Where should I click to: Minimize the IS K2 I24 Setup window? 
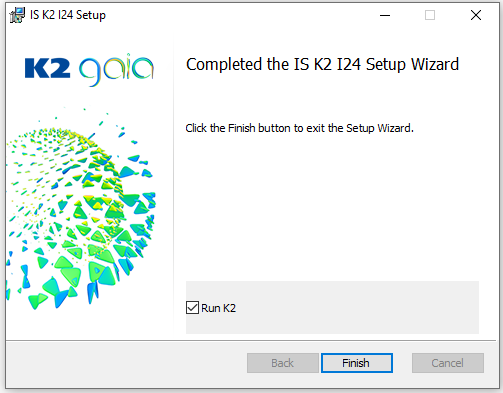[x=385, y=15]
